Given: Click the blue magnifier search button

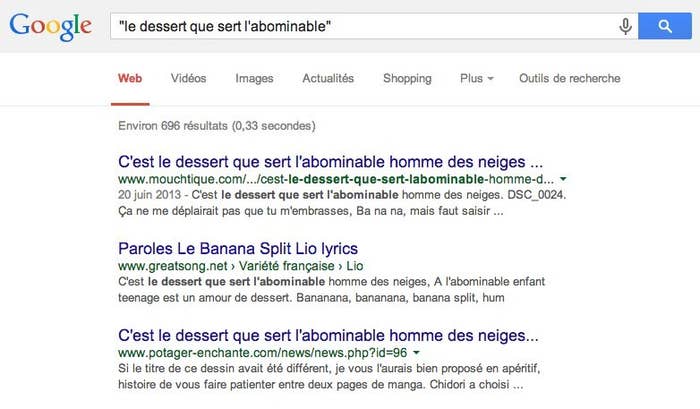Looking at the screenshot, I should [x=665, y=26].
